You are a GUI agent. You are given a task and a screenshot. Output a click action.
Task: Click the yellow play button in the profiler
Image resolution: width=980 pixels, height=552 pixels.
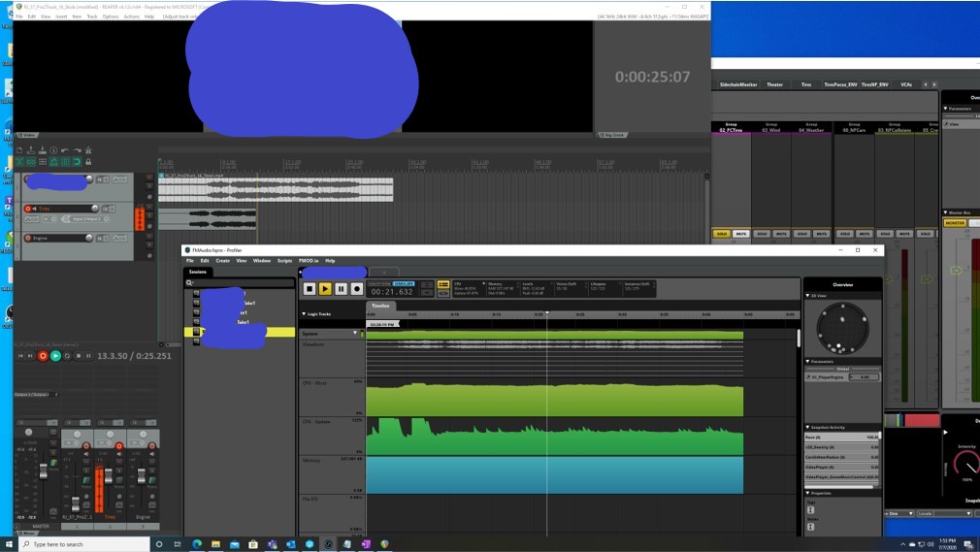(x=325, y=288)
